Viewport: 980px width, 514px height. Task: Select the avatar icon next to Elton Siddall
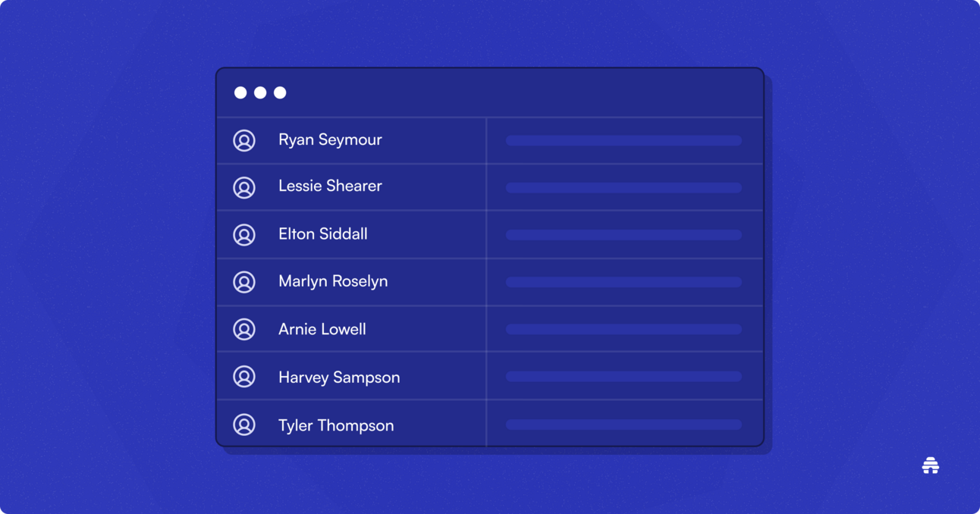[x=244, y=235]
